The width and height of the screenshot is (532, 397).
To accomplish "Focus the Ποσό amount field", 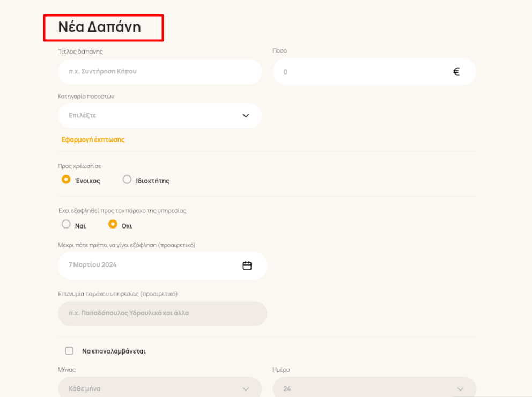I will click(x=374, y=71).
